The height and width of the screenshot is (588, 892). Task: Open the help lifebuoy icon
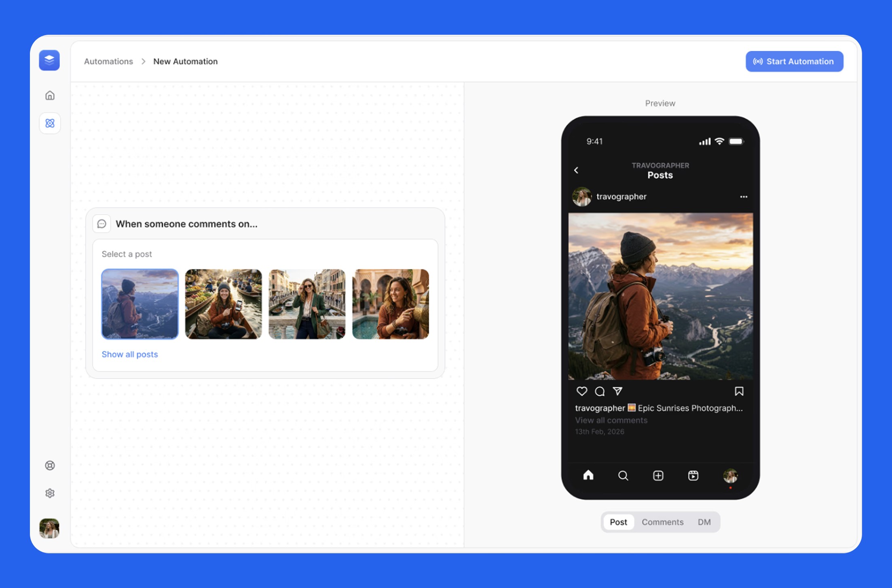coord(50,466)
